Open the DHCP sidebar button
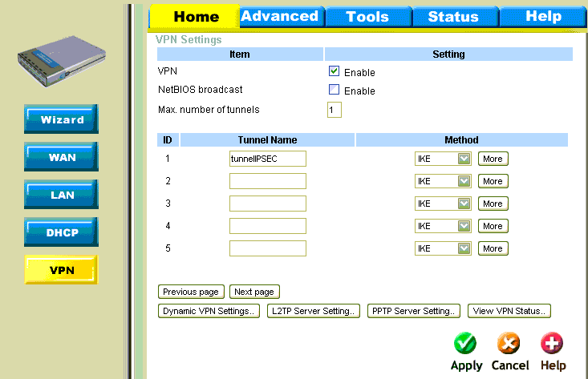This screenshot has width=588, height=379. coord(62,232)
